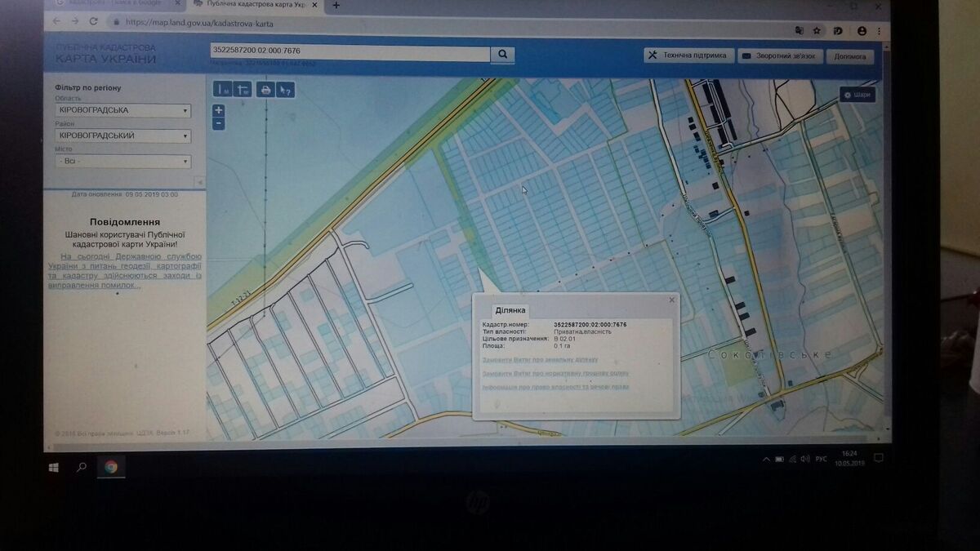Image resolution: width=980 pixels, height=551 pixels.
Task: Click the cadastral number search field
Action: point(350,51)
